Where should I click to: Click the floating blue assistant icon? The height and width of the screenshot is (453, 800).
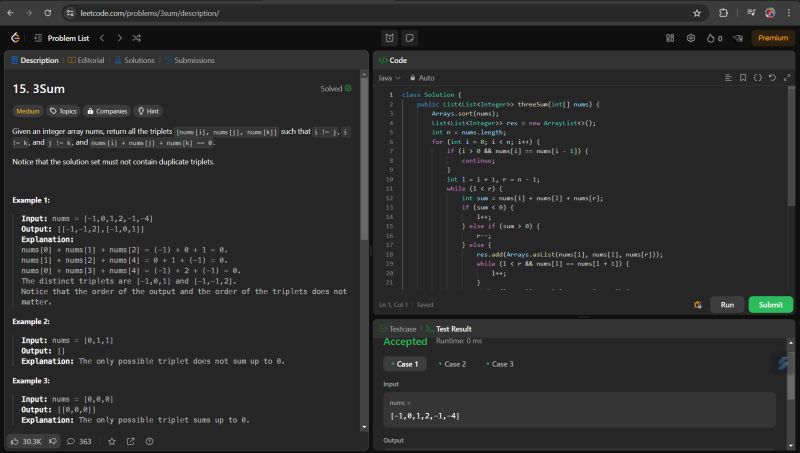tap(783, 363)
